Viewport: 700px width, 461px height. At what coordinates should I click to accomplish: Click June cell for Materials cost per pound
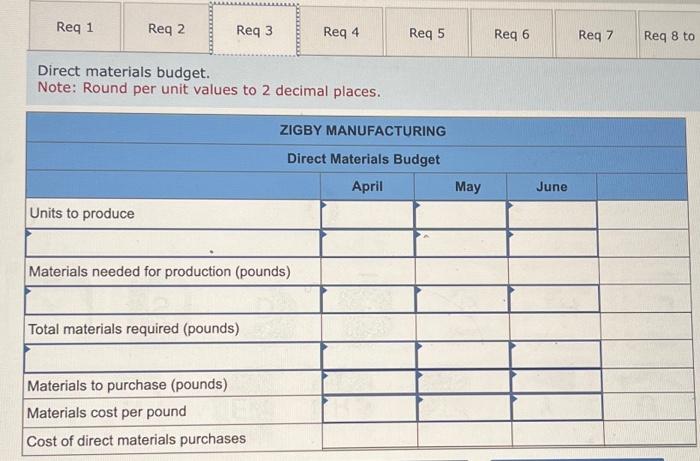point(558,407)
